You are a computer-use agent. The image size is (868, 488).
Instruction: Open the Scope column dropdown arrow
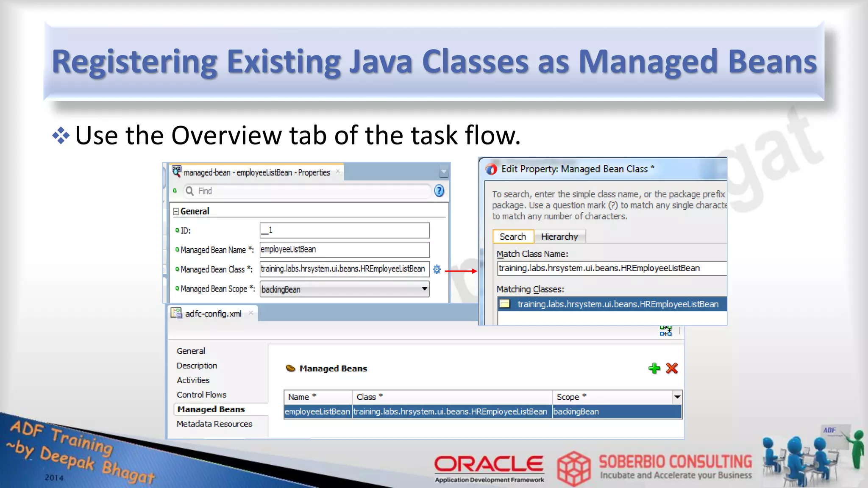click(x=677, y=397)
